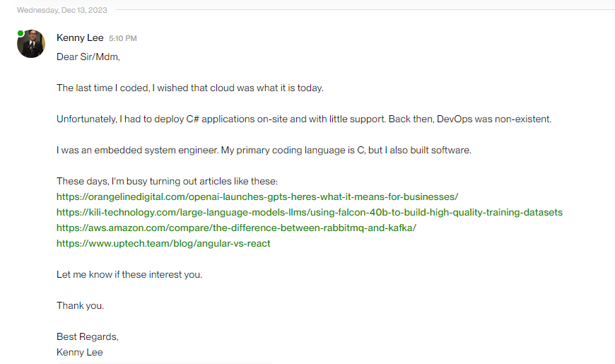Click the embedded system engineer sentence
Screen dimensions: 615x364
click(264, 151)
